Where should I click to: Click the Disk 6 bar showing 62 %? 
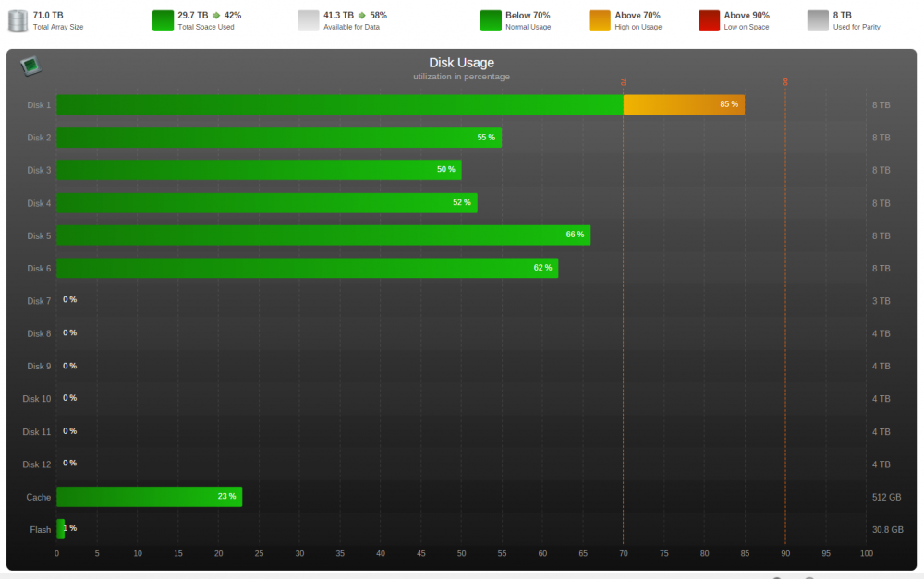[308, 268]
